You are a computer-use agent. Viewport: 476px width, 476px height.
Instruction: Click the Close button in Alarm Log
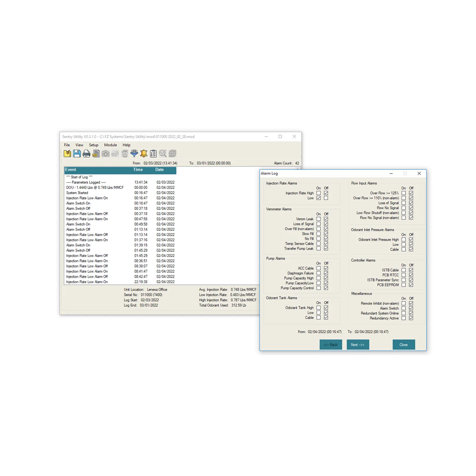pyautogui.click(x=403, y=345)
